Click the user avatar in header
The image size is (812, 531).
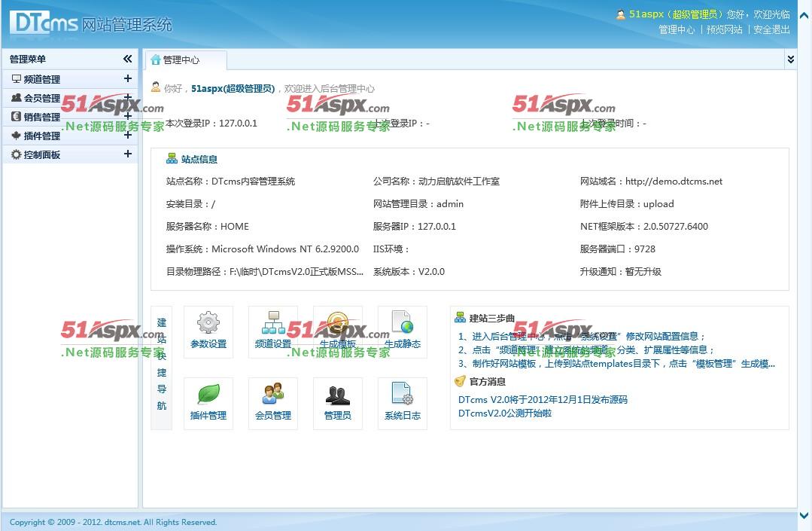(x=620, y=14)
